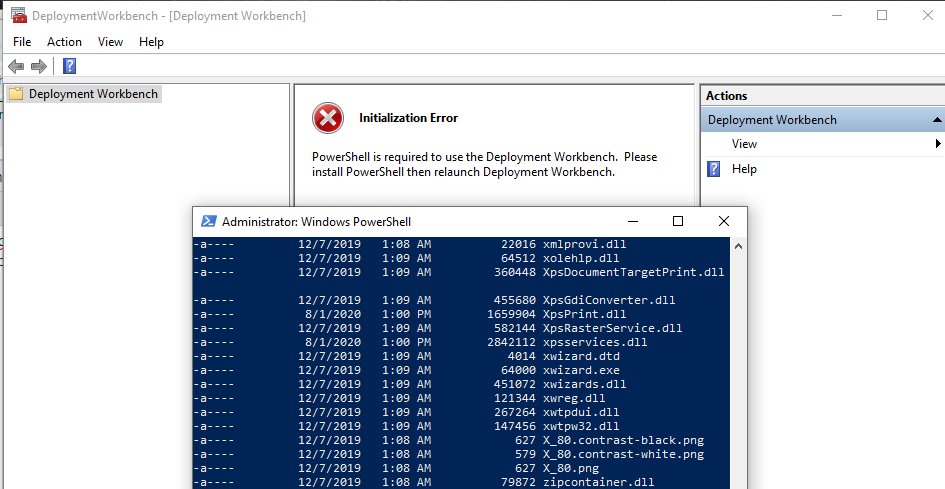Image resolution: width=945 pixels, height=489 pixels.
Task: Click xolehlp.dll in PowerShell listing
Action: click(581, 258)
